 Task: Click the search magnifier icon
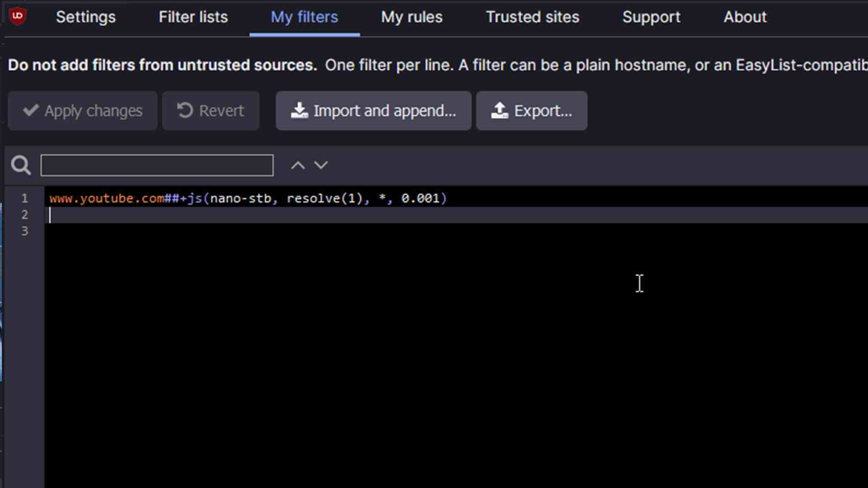coord(21,165)
